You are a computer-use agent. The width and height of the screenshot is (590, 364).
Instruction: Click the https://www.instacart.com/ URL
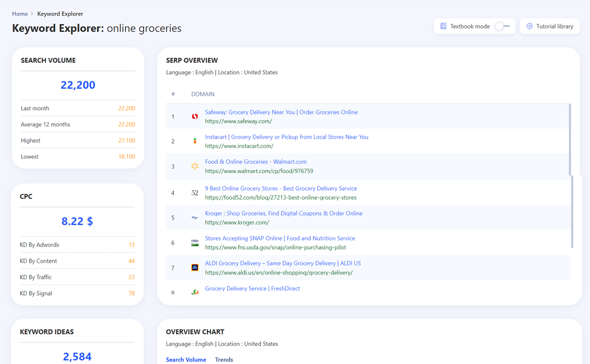pos(240,146)
